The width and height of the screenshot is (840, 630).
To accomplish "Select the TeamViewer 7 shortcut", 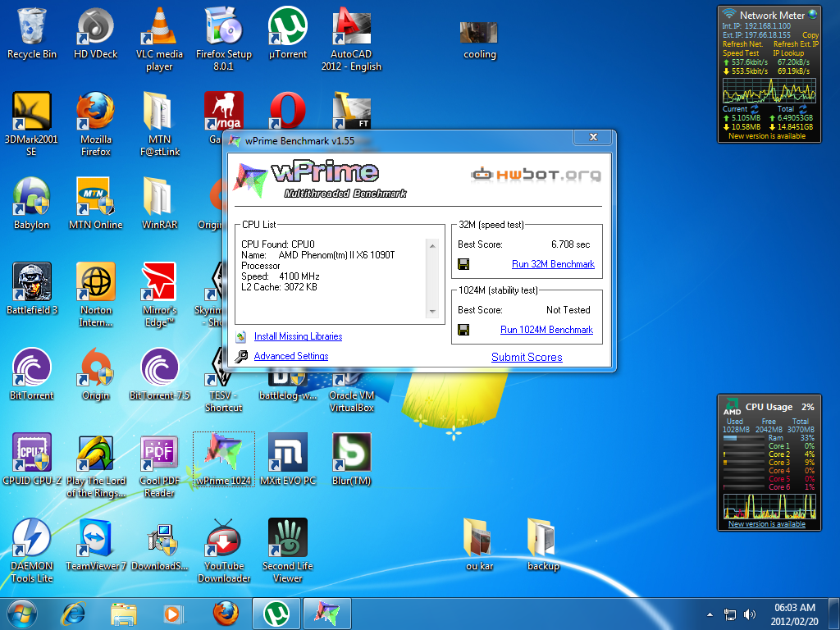I will click(x=95, y=545).
